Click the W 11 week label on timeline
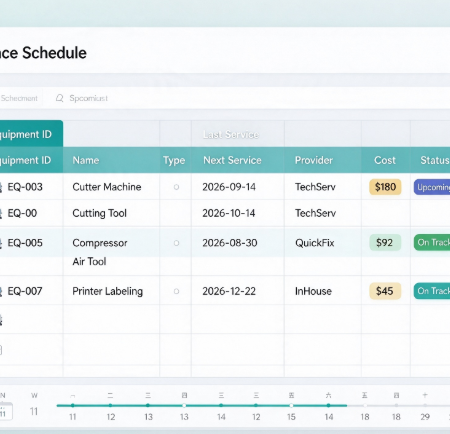This screenshot has width=450, height=434. point(34,404)
